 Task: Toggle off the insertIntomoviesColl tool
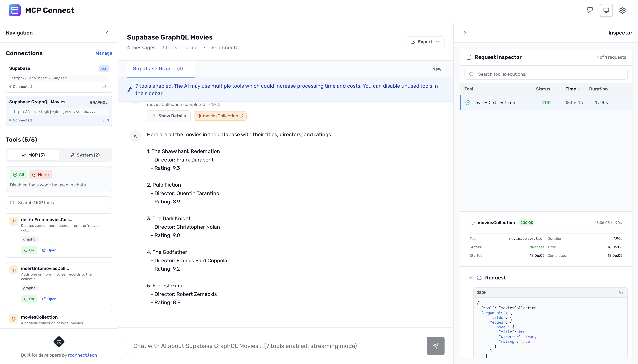(29, 298)
